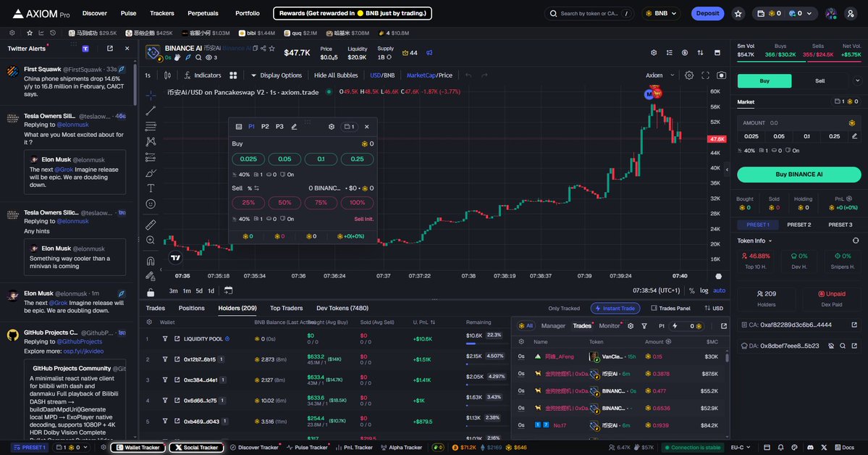Open the Dev Tokens (7480) tab
Viewport: 868px width, 455px height.
point(342,308)
